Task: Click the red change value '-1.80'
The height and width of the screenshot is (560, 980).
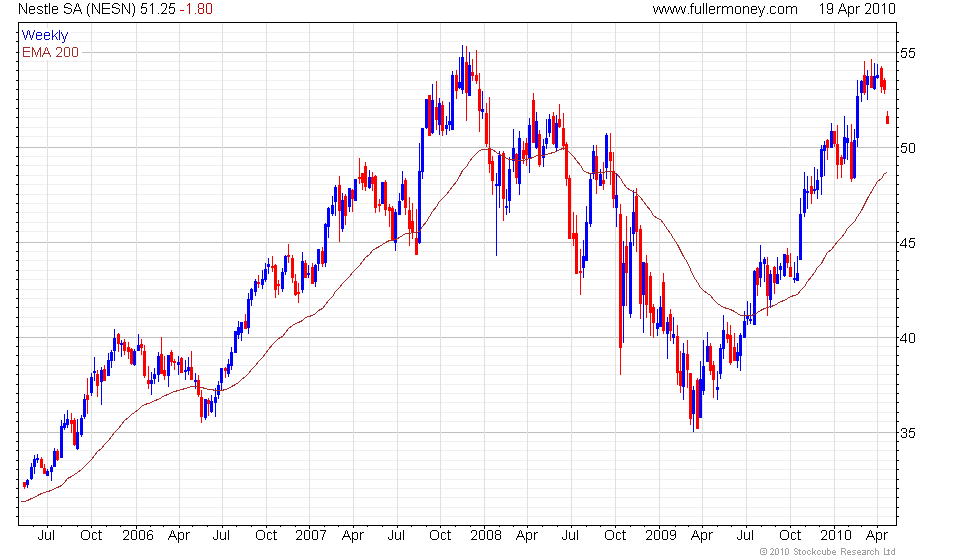Action: point(196,9)
